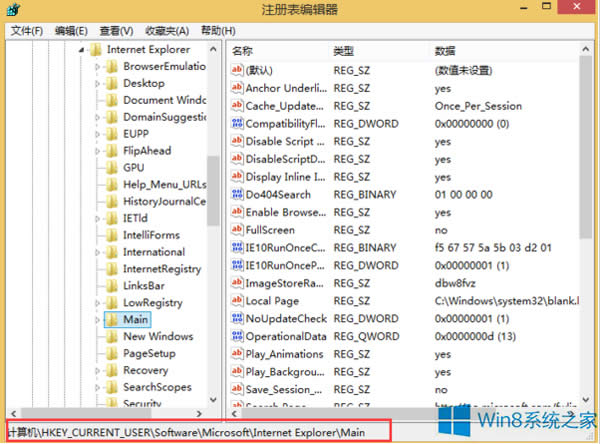Click the IE10RunOnceC binary icon
Viewport: 600px width, 444px height.
[237, 247]
